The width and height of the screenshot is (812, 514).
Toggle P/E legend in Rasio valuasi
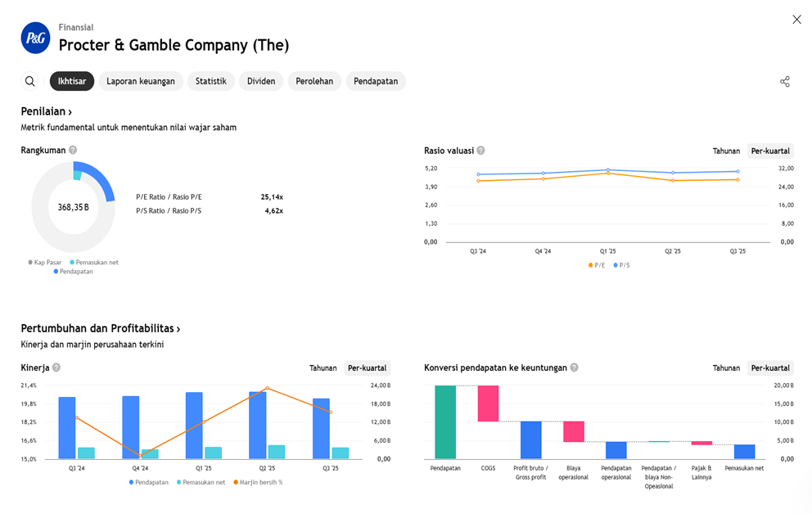597,265
